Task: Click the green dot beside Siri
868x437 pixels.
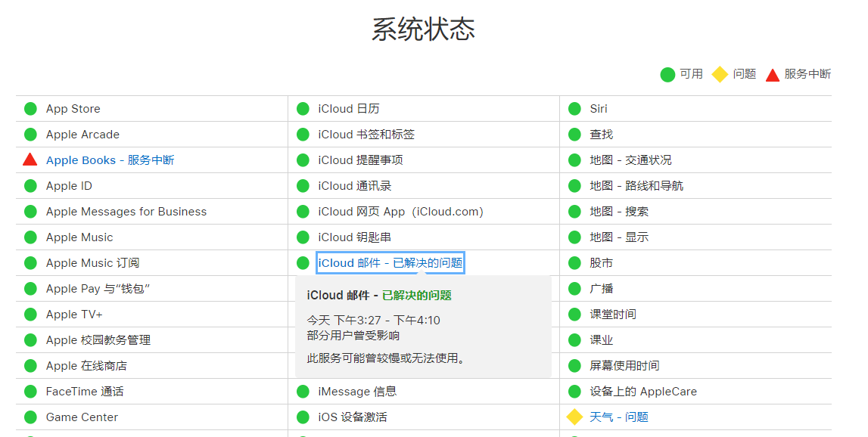Action: [574, 108]
